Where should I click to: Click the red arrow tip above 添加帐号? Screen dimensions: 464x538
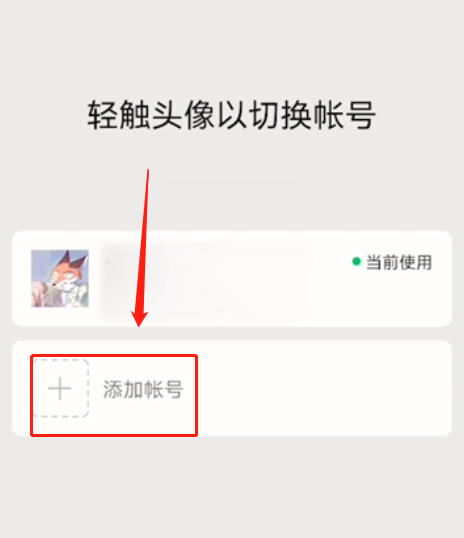pyautogui.click(x=139, y=323)
